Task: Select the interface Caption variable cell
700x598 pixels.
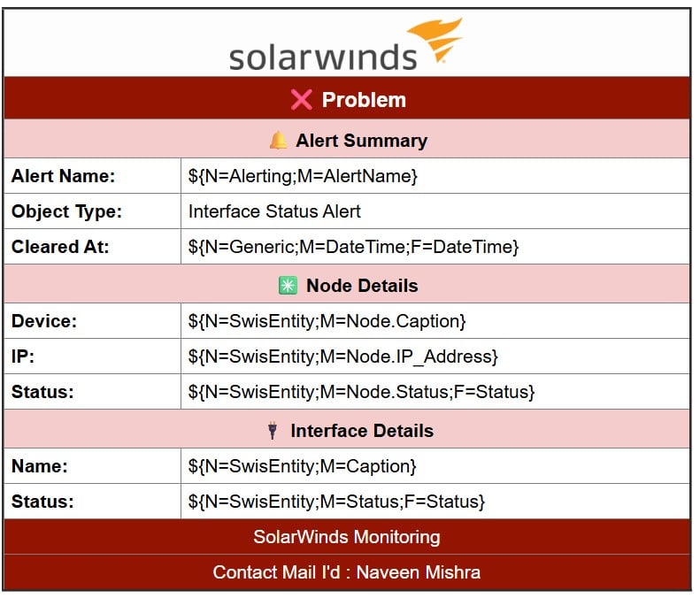Action: [435, 467]
